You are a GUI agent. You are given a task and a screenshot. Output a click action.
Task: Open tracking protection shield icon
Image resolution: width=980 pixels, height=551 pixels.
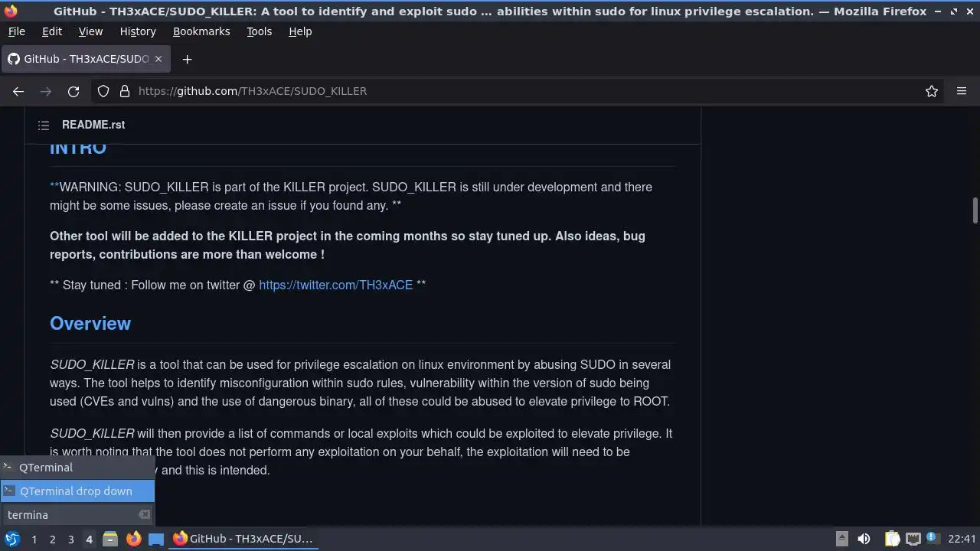coord(103,91)
